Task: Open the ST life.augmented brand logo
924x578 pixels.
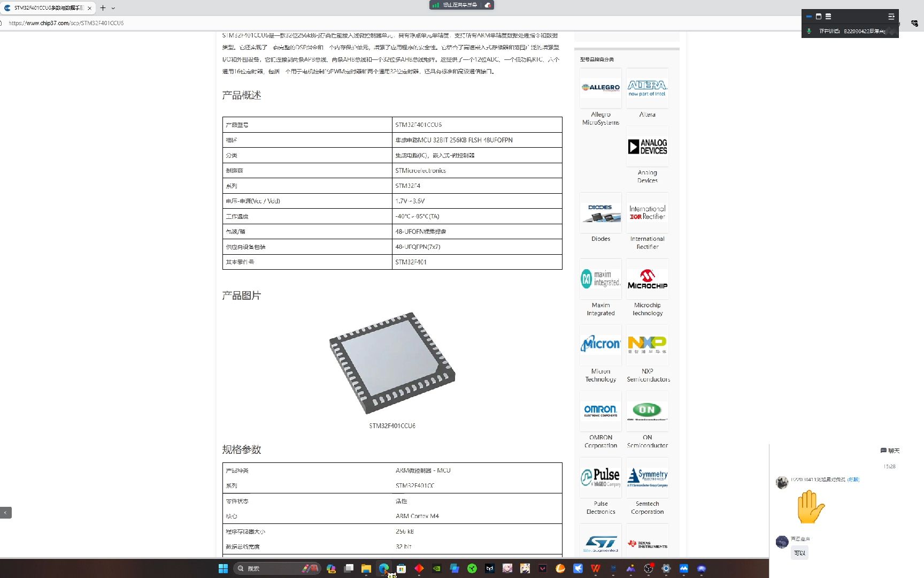Action: (600, 541)
